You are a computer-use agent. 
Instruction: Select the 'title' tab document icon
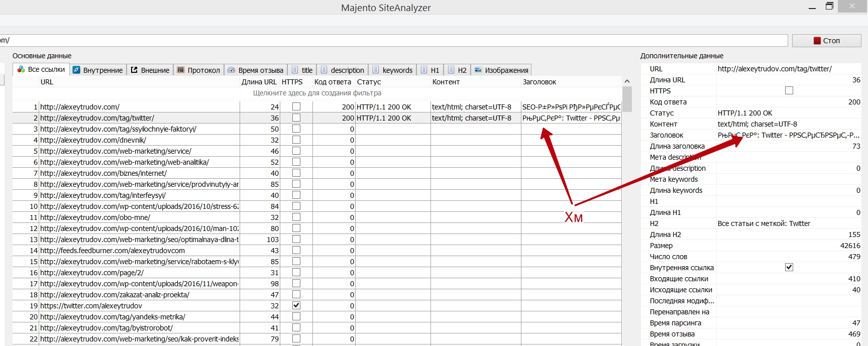pyautogui.click(x=295, y=70)
